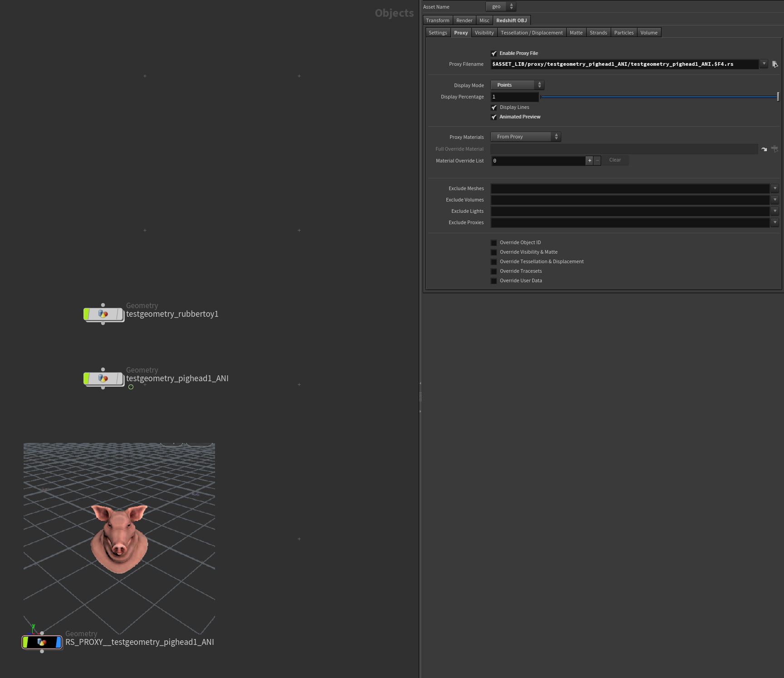This screenshot has width=784, height=678.
Task: Select the testgeometry_rubbertoy1 node icon
Action: click(x=103, y=314)
